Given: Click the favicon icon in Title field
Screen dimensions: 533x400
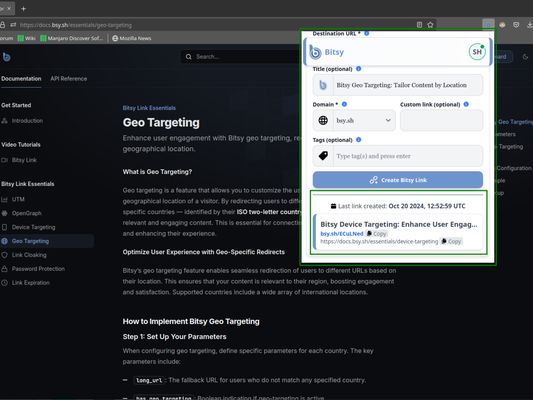Looking at the screenshot, I should (x=323, y=85).
